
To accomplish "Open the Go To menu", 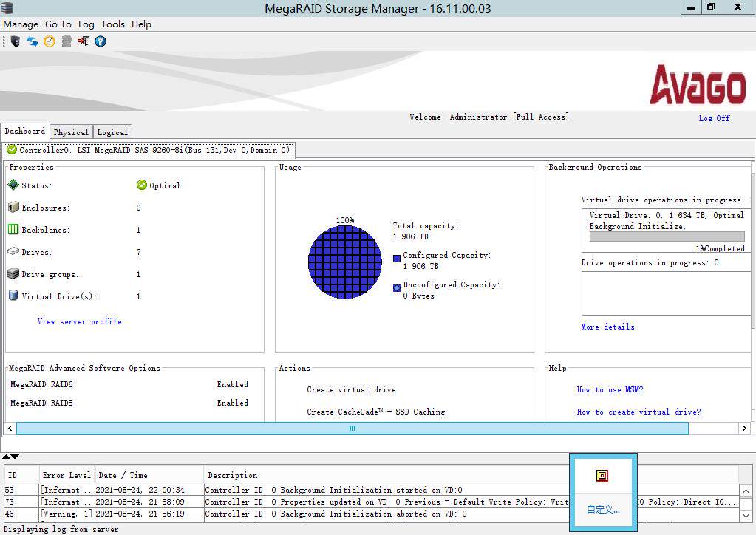I will click(x=58, y=24).
